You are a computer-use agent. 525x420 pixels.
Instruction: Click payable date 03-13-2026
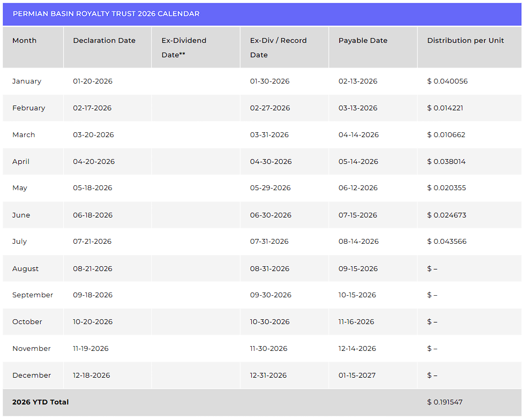(x=358, y=108)
